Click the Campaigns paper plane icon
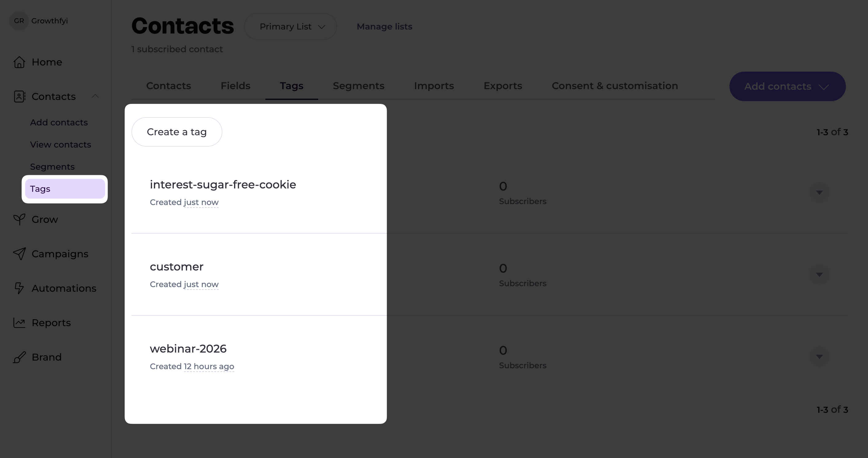 coord(19,254)
